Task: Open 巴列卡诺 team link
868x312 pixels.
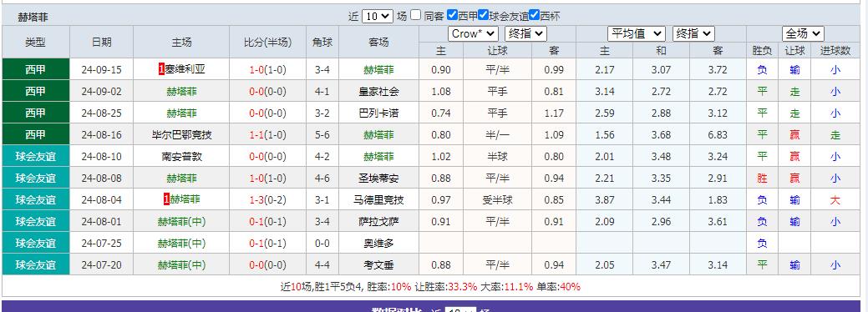Action: (x=378, y=113)
